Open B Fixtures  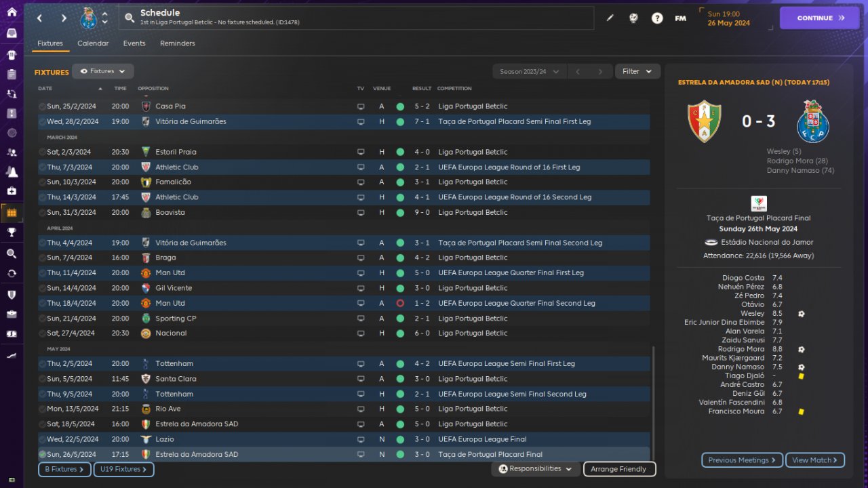click(x=64, y=469)
